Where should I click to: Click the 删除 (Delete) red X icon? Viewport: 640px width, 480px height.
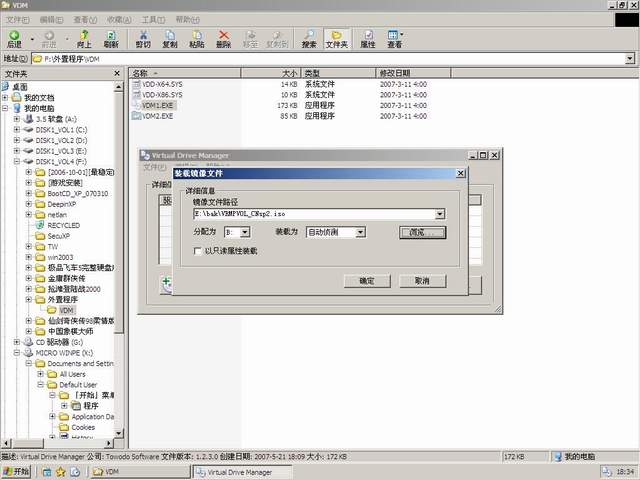[223, 39]
